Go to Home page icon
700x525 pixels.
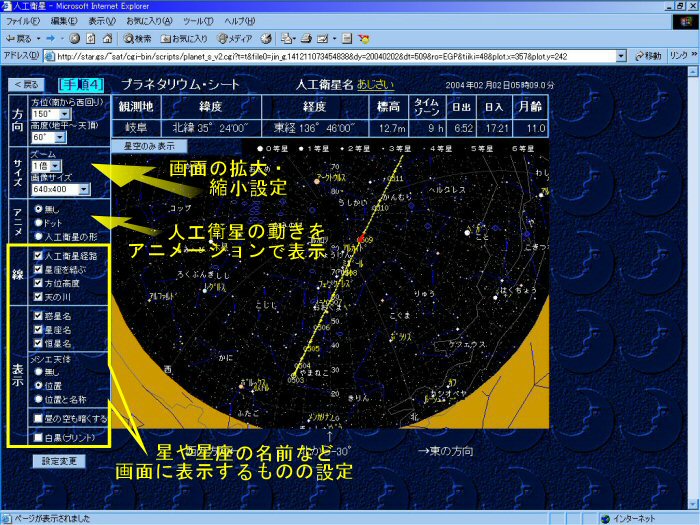(x=107, y=39)
